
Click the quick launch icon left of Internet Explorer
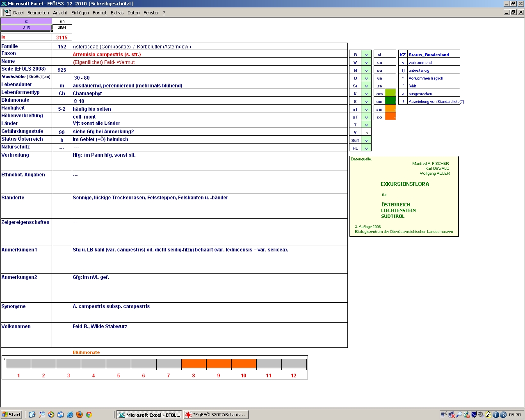pyautogui.click(x=60, y=415)
